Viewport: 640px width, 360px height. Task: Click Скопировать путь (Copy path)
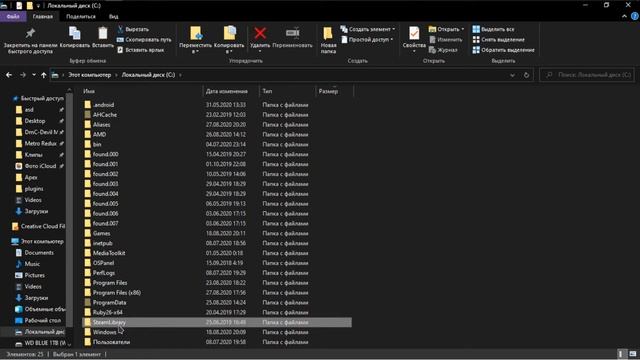[144, 40]
